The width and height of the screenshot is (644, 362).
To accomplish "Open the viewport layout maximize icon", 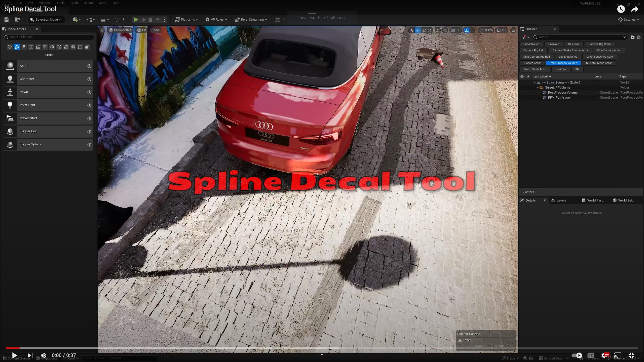I will (x=513, y=30).
